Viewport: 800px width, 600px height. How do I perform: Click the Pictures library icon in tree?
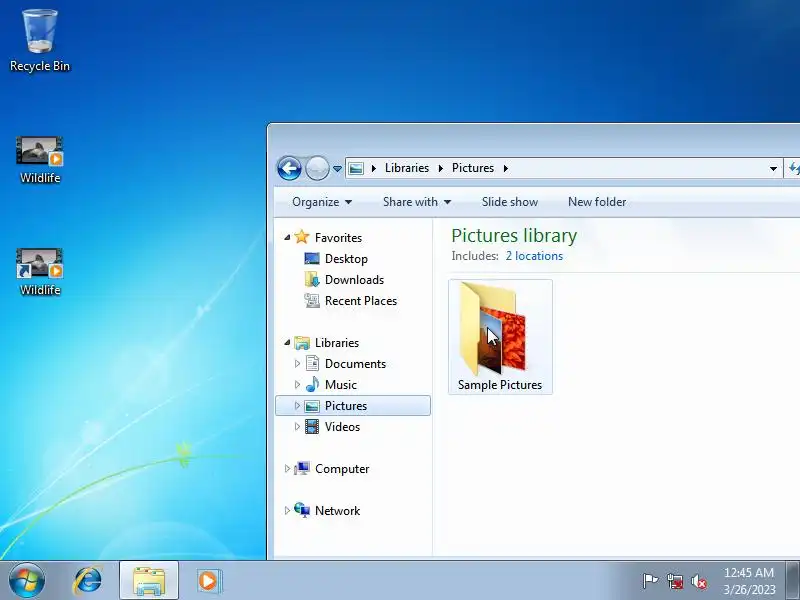[312, 406]
